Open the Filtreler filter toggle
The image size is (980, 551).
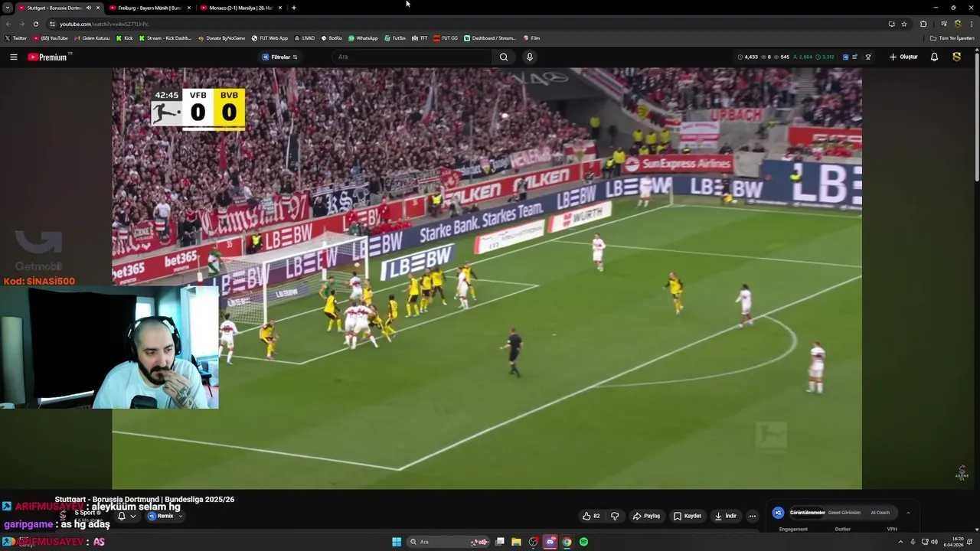(280, 57)
